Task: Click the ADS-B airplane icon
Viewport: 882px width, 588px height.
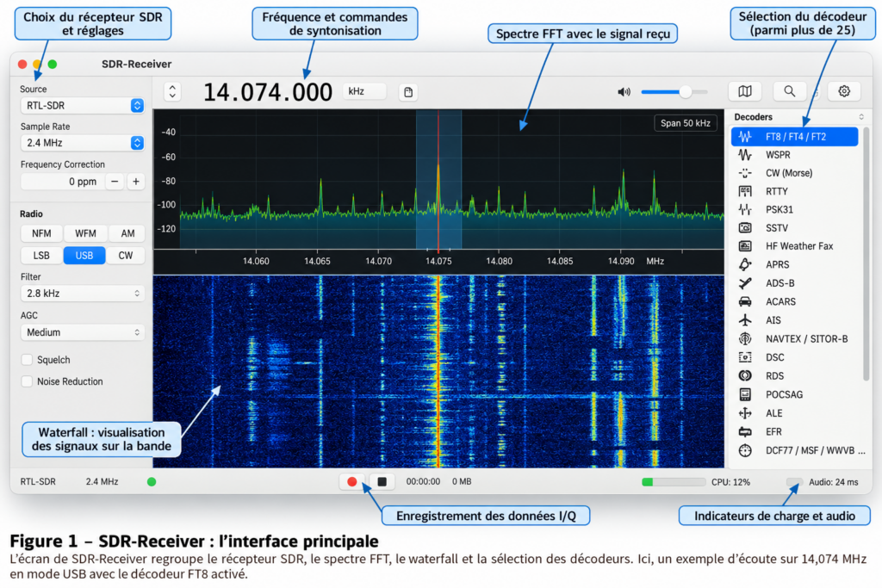Action: [x=745, y=283]
